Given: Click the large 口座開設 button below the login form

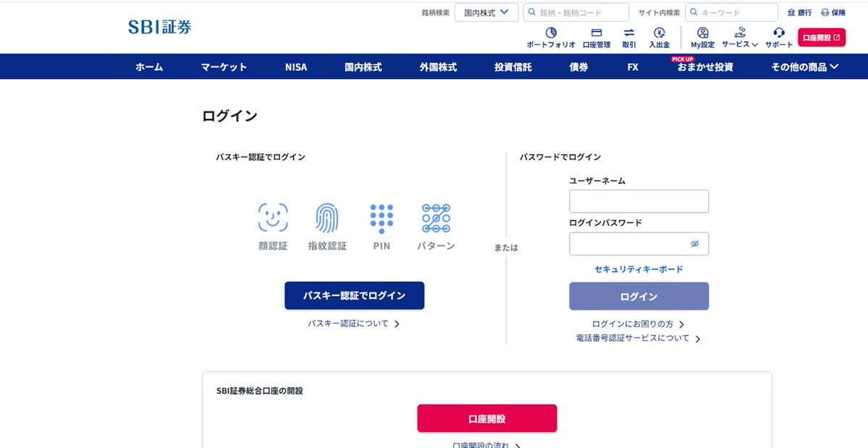Looking at the screenshot, I should click(487, 418).
